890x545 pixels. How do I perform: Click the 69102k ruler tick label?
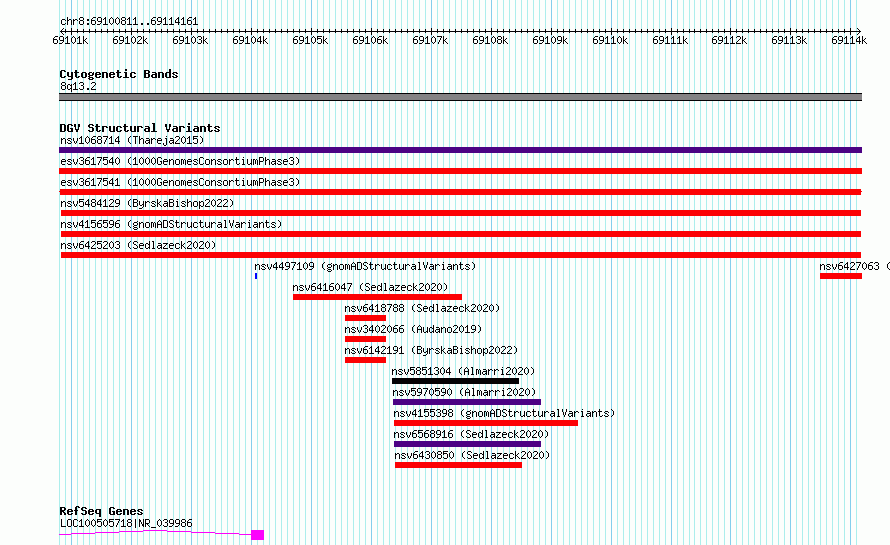130,40
